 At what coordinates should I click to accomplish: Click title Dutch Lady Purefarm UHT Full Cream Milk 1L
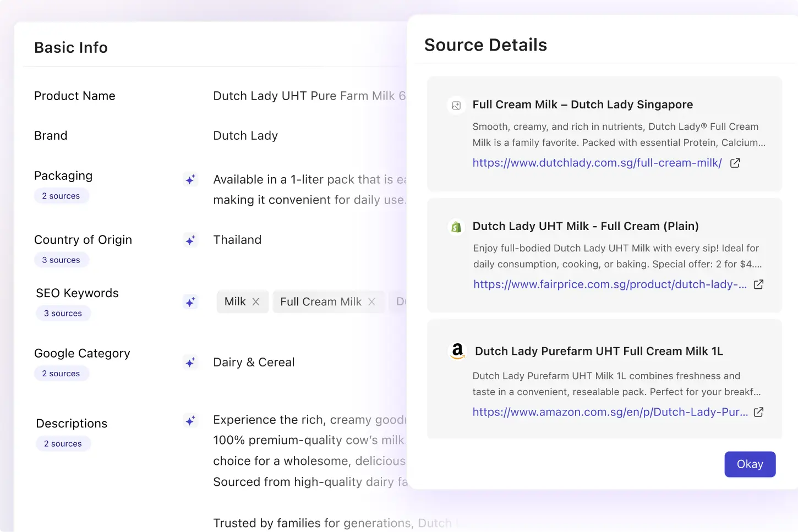coord(599,351)
